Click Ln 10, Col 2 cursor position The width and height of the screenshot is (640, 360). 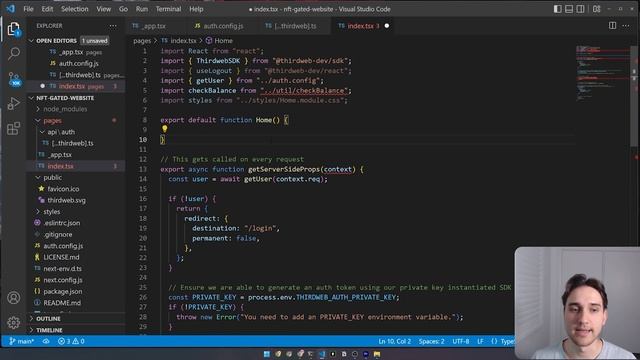click(x=394, y=341)
